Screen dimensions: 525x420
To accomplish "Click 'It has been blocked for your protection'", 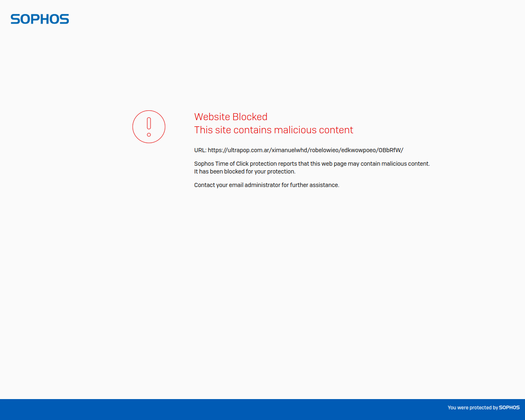I will [244, 171].
